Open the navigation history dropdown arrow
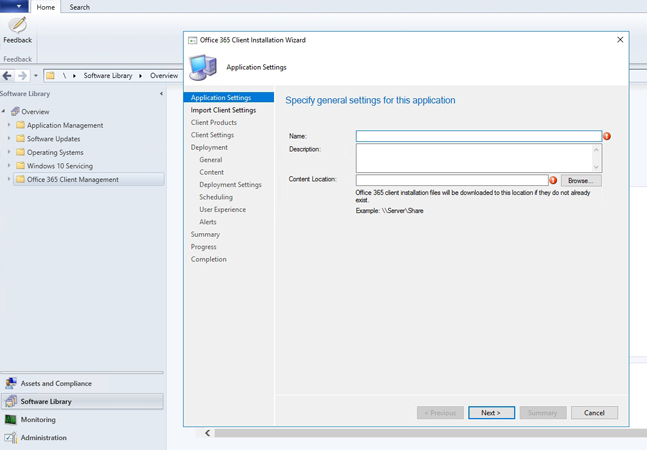647x450 pixels. point(35,76)
